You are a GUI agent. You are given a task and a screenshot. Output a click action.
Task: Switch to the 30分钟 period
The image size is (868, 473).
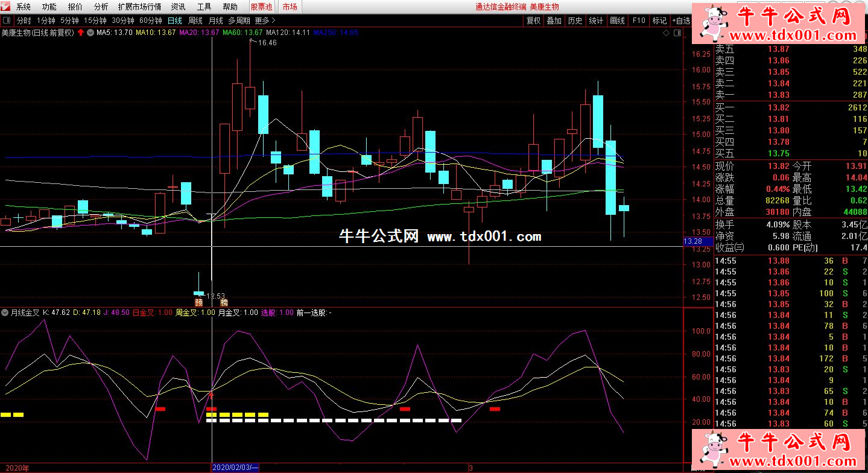click(123, 21)
